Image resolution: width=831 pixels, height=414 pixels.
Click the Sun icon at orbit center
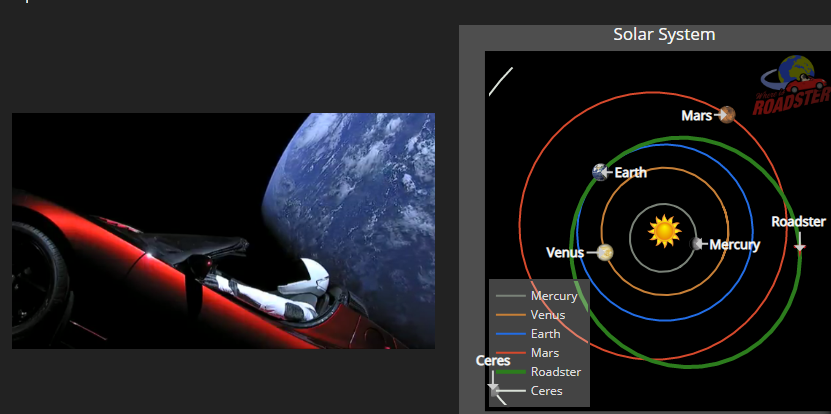point(664,232)
